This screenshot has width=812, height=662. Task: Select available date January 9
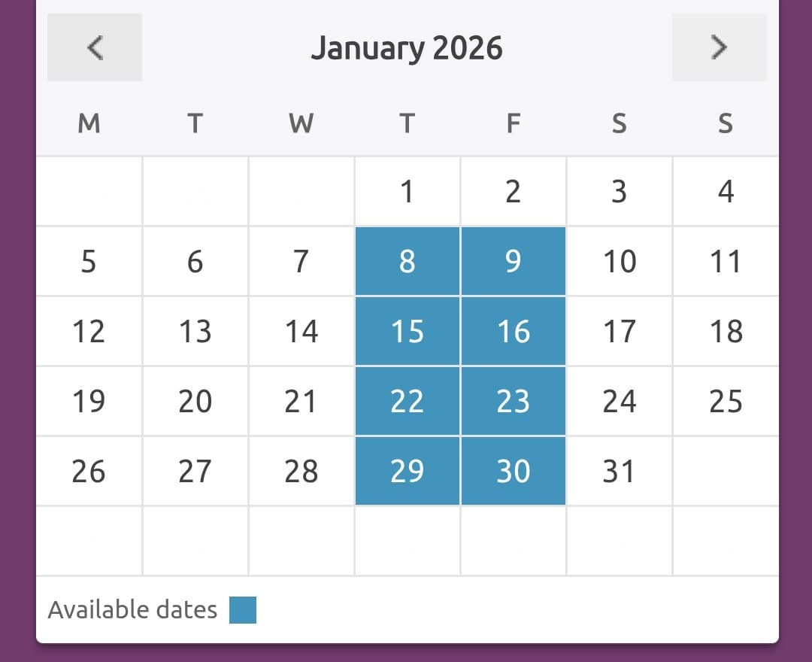pyautogui.click(x=513, y=261)
